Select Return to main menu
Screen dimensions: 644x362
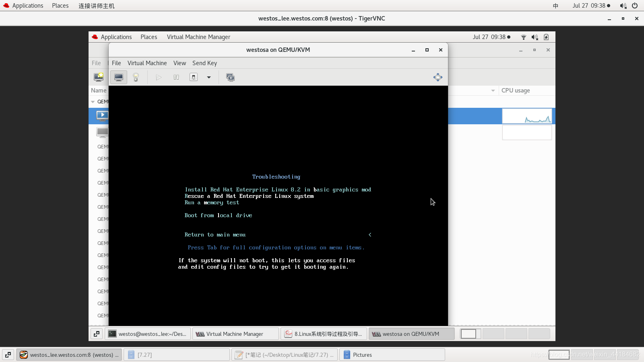(215, 234)
